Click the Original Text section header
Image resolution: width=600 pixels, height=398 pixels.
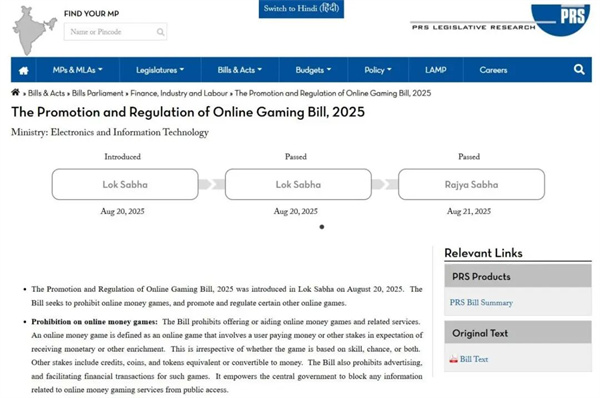pos(518,333)
